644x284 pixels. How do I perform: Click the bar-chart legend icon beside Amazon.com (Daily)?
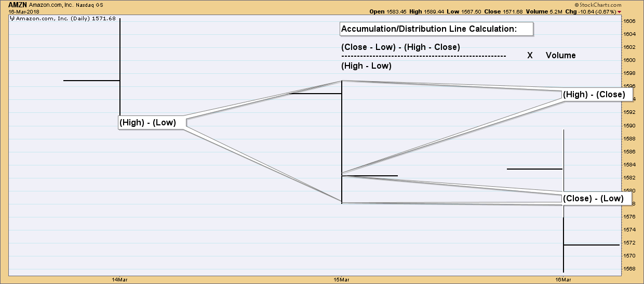(12, 18)
